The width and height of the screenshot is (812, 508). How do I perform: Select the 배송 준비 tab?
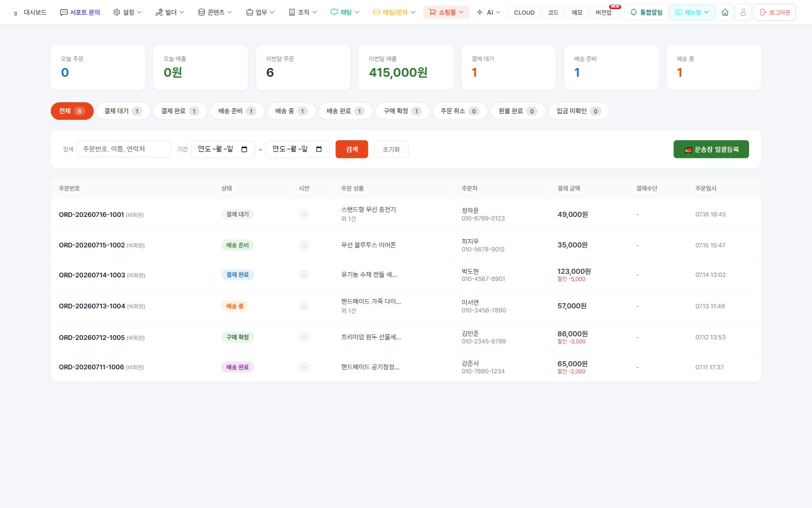point(237,111)
